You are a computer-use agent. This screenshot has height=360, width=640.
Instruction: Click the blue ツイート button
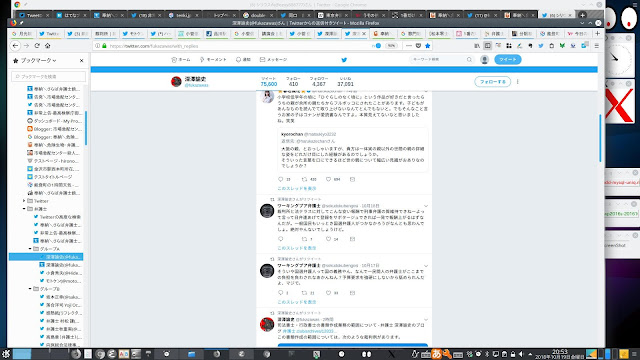508,60
